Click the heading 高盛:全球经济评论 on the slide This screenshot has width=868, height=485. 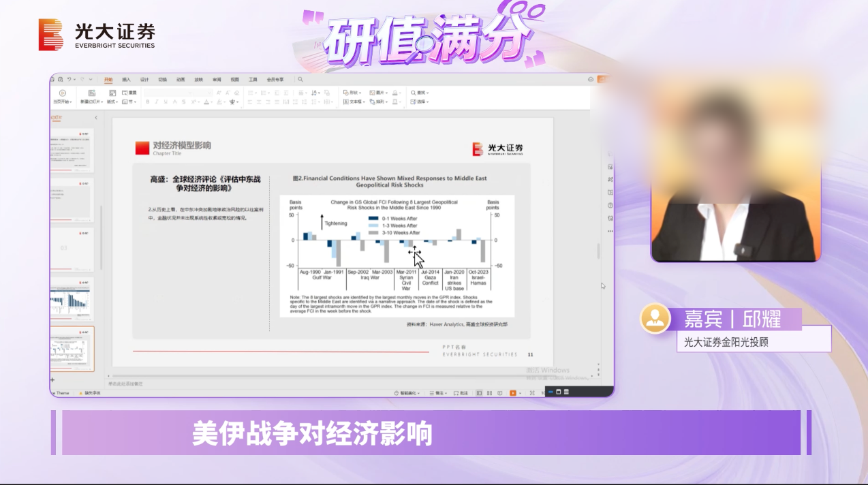click(x=205, y=183)
